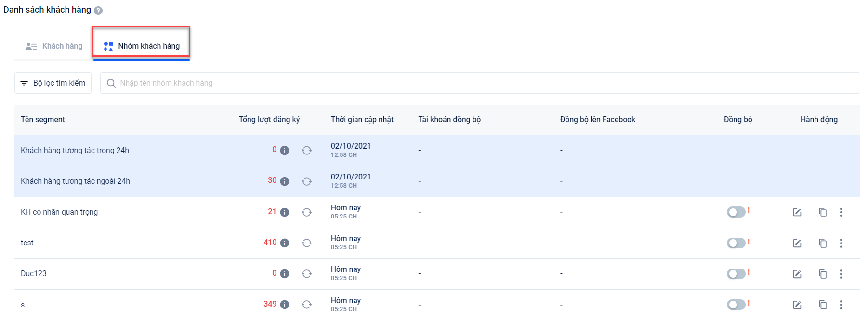Click info icon for Khách hàng tương tác ngoài 24h

(285, 181)
